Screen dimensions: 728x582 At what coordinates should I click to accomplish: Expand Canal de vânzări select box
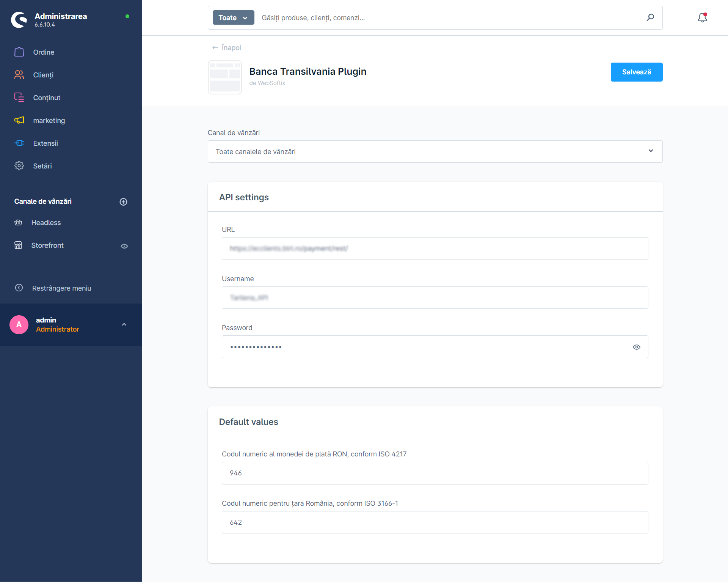435,152
